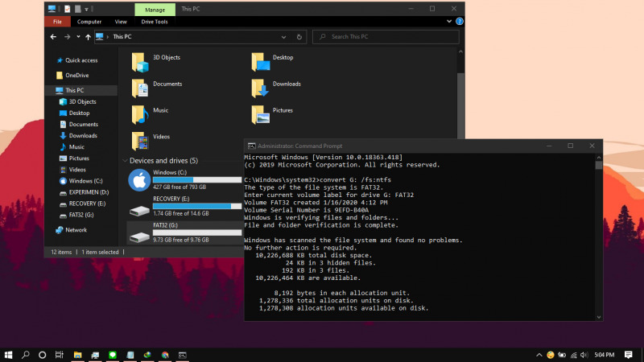Open LINE app from the taskbar
The image size is (644, 362).
(x=113, y=355)
